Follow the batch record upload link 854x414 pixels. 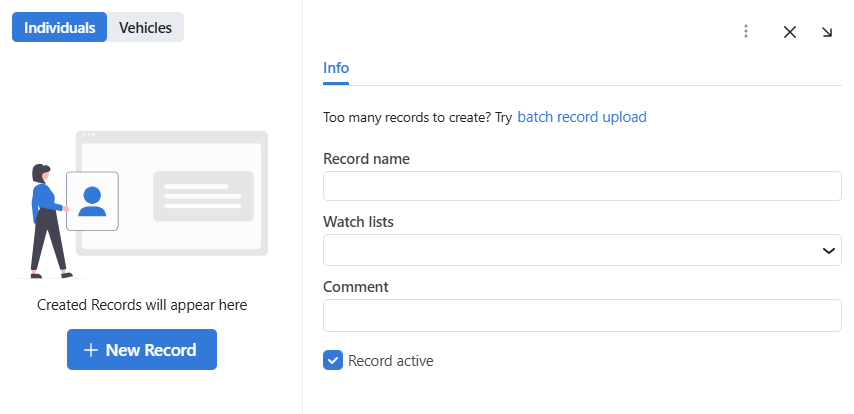[x=581, y=117]
